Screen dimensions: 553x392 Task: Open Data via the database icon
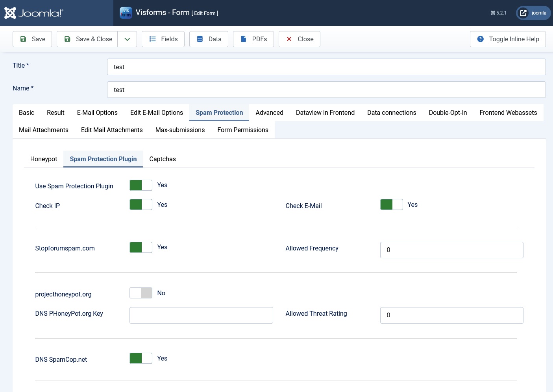tap(200, 39)
